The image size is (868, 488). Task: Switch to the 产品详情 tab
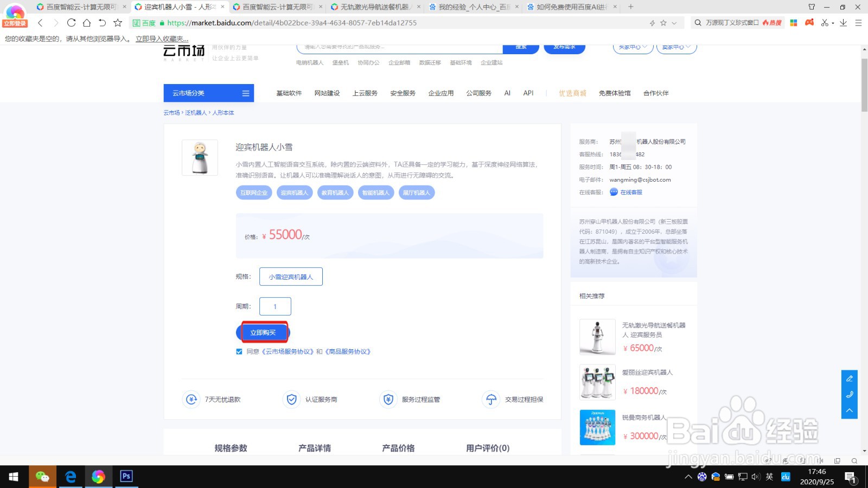click(x=315, y=448)
